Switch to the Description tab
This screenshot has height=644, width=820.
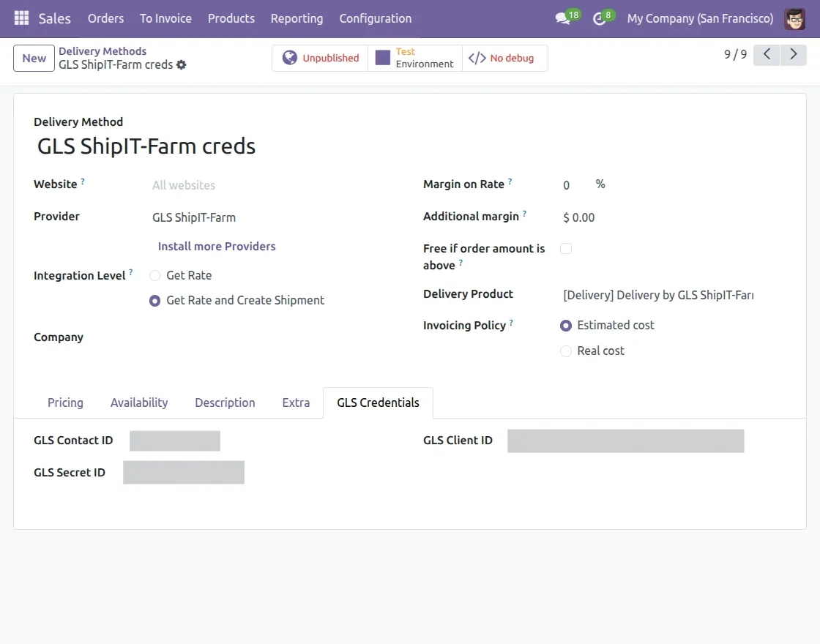coord(225,402)
